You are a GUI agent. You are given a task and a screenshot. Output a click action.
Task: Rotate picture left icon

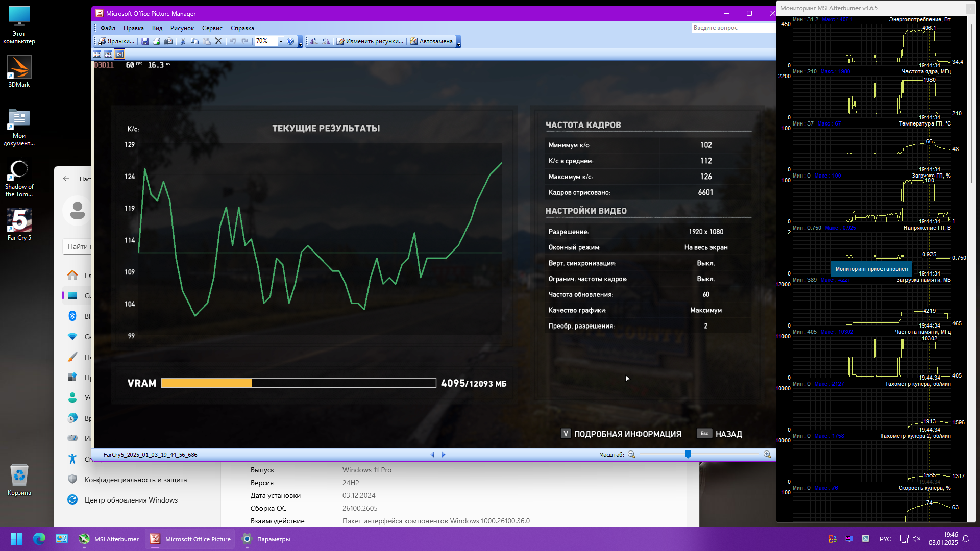tap(314, 41)
